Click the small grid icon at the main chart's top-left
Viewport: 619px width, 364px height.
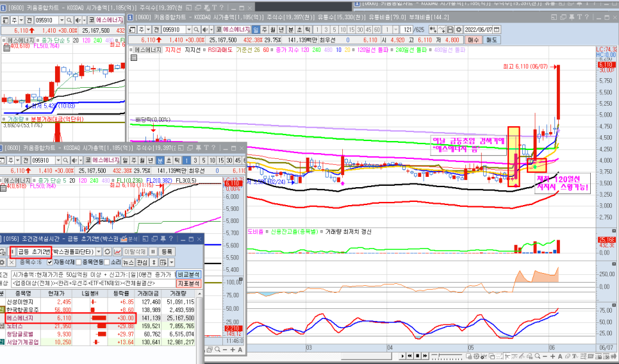134,58
